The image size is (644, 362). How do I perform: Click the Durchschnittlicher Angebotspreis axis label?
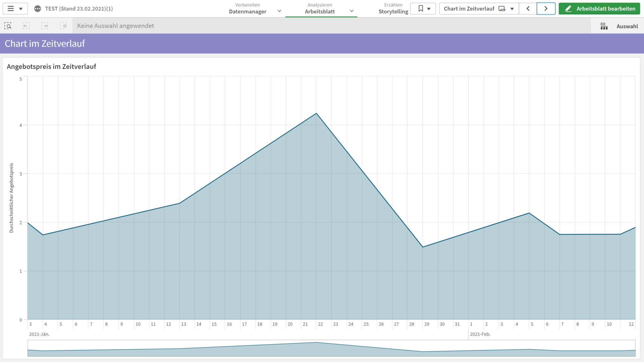tap(11, 198)
